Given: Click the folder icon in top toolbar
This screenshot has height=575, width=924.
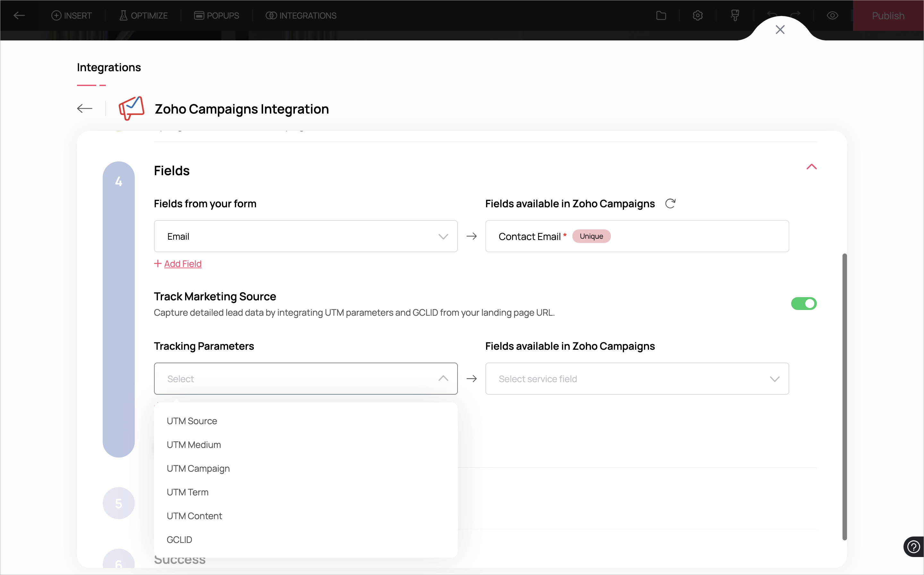Looking at the screenshot, I should (x=661, y=16).
